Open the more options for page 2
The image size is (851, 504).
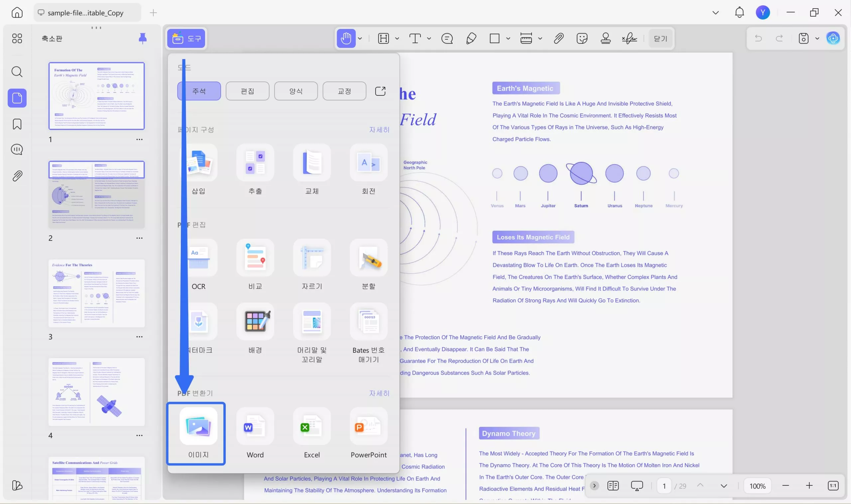(x=139, y=238)
